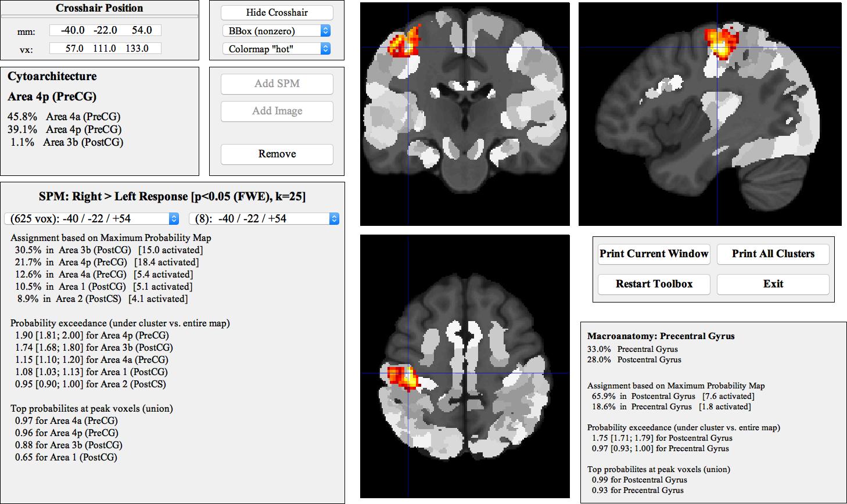Click the Macroanatomy Precentral Gyrus panel
Screen dimensions: 847x504
[660, 336]
